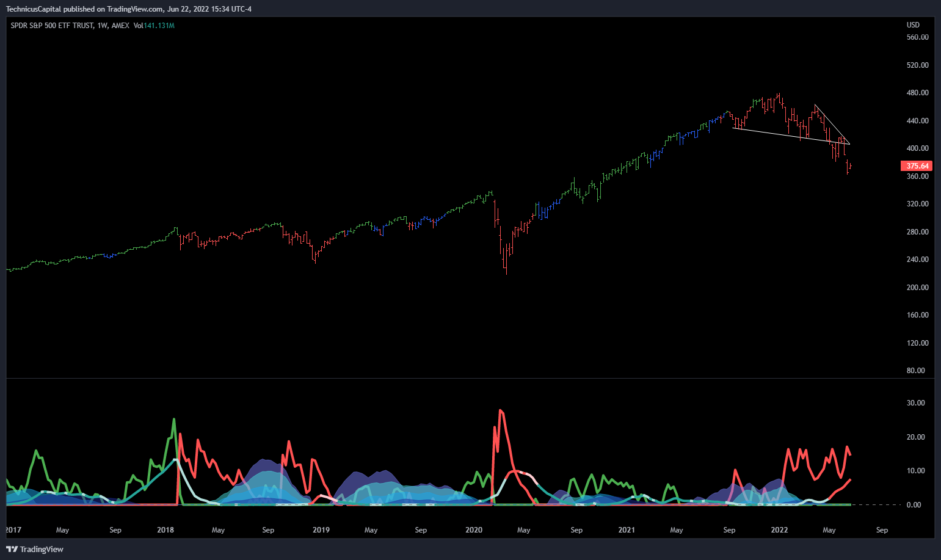Click the 320.00 price axis label
The width and height of the screenshot is (941, 560).
[917, 204]
